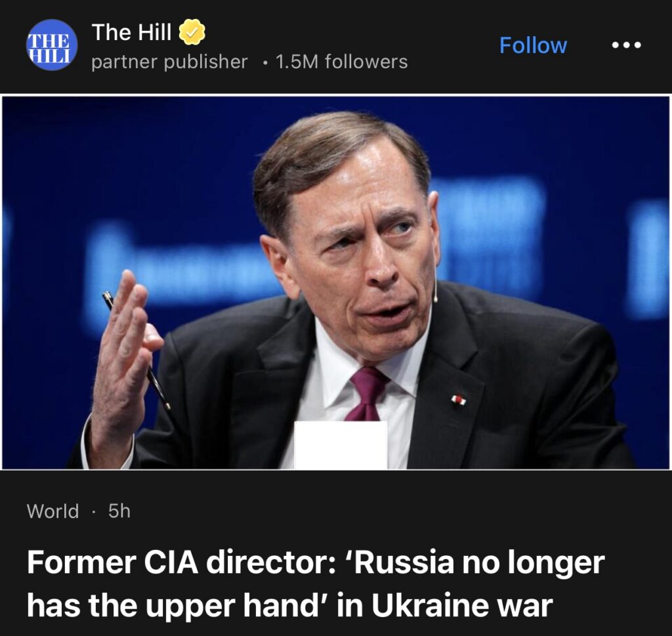The image size is (672, 636).
Task: Select the World category tag
Action: tap(52, 511)
